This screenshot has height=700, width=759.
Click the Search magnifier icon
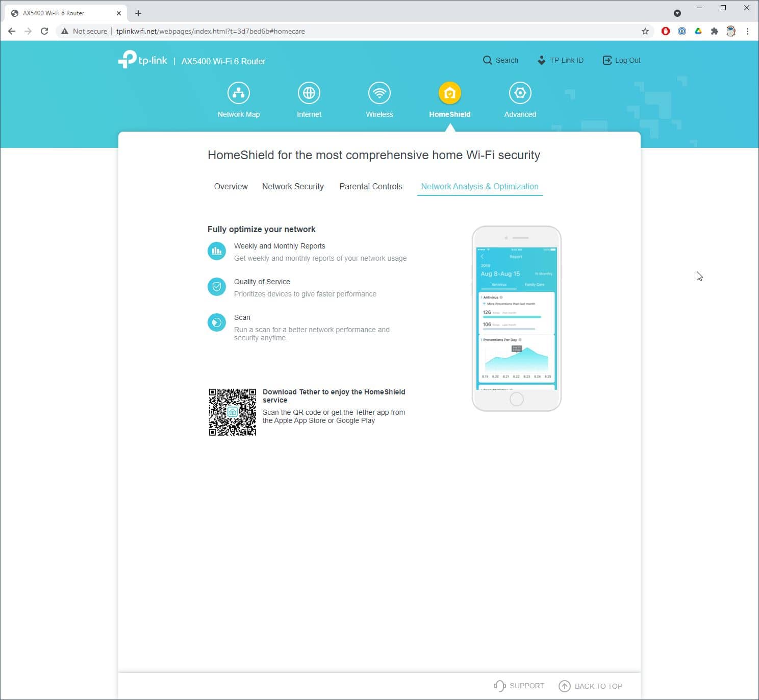point(487,60)
